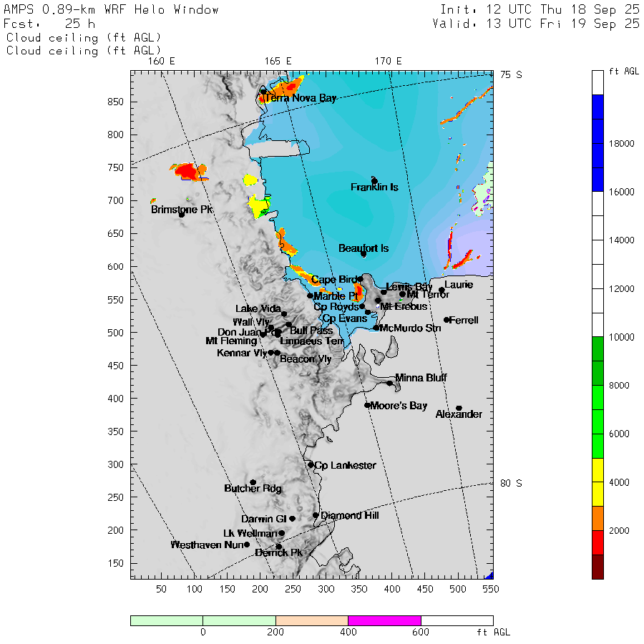Viewport: 644px width, 644px height.
Task: Click the Mt Erebus label
Action: (x=404, y=307)
